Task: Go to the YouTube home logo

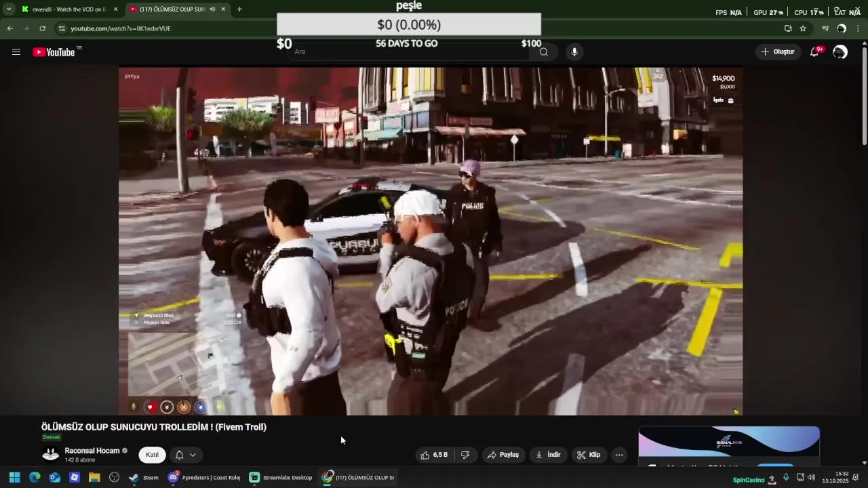Action: (54, 52)
